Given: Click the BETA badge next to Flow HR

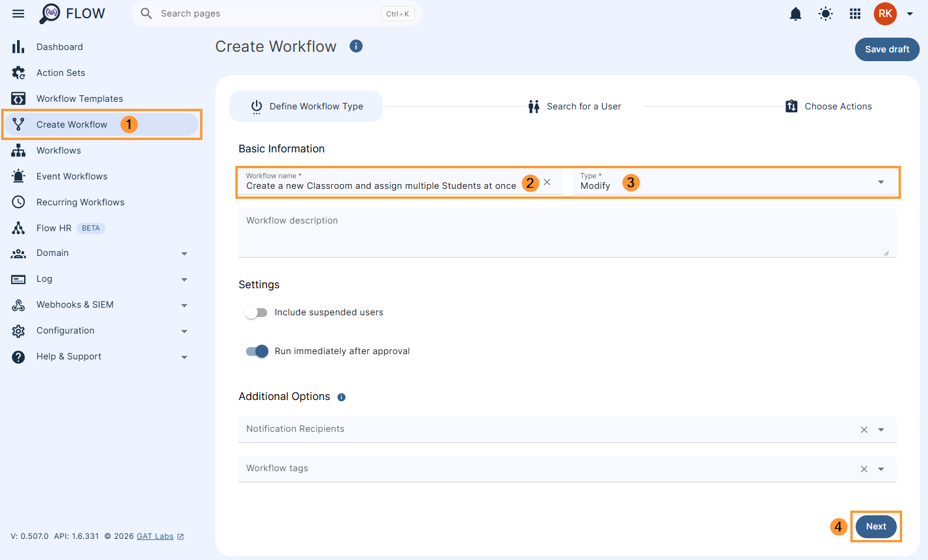Looking at the screenshot, I should [x=91, y=228].
